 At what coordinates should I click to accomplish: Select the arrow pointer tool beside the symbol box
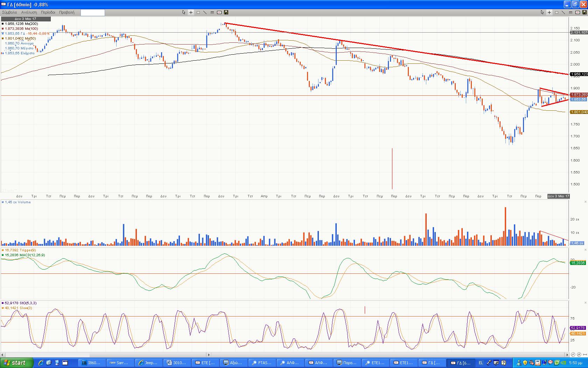click(184, 12)
